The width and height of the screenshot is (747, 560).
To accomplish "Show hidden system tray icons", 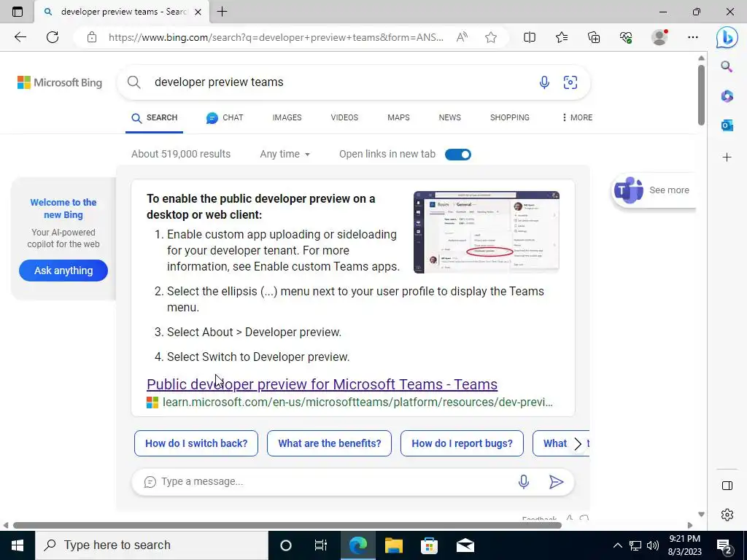I will click(x=617, y=545).
